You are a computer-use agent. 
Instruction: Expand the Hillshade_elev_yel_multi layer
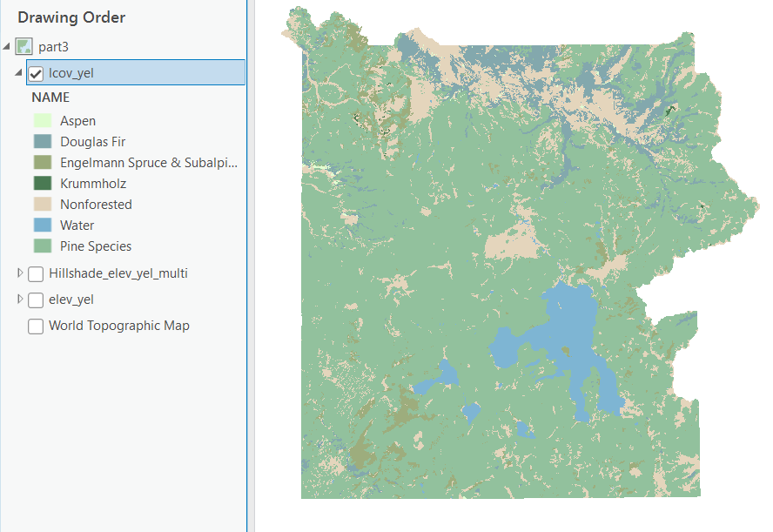tap(20, 273)
